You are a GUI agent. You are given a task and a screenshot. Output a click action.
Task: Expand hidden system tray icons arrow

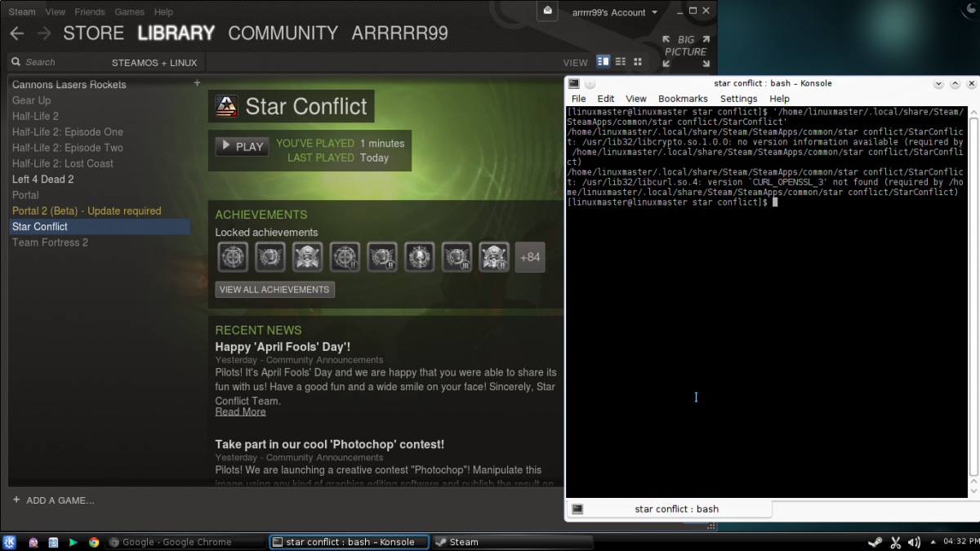click(x=932, y=542)
